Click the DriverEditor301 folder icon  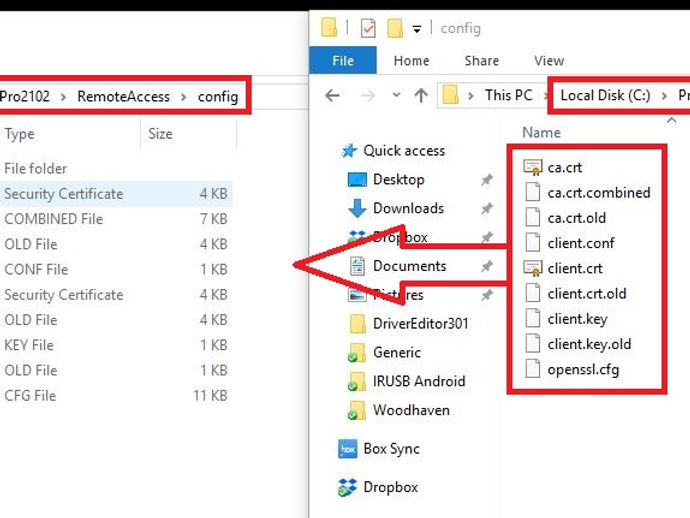tap(357, 323)
